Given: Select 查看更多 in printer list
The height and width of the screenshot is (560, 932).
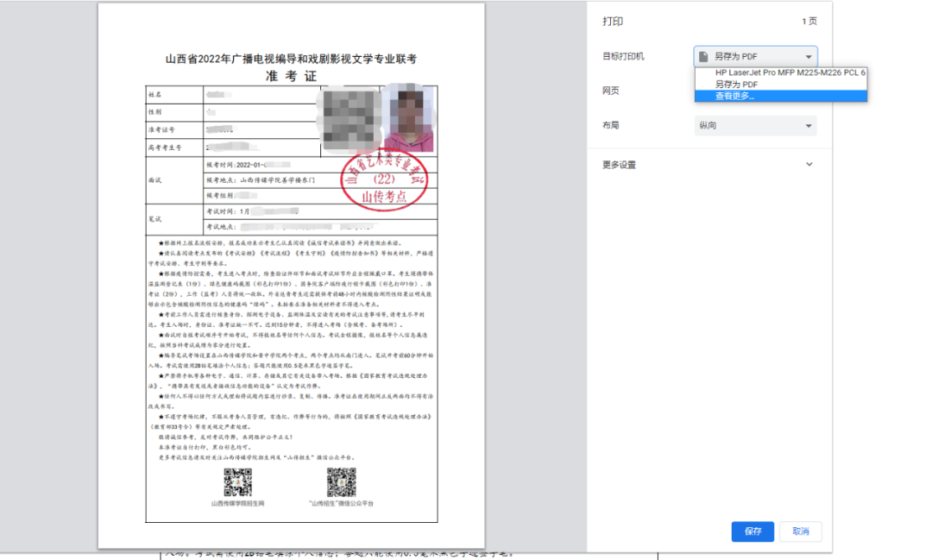Looking at the screenshot, I should [734, 96].
